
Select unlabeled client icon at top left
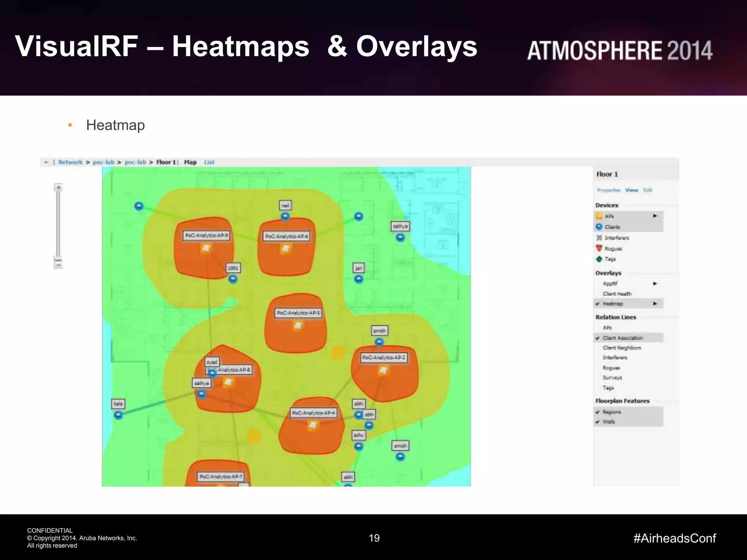coord(139,206)
